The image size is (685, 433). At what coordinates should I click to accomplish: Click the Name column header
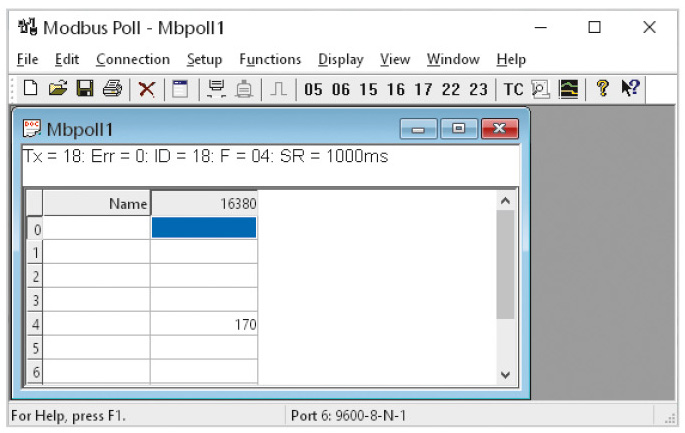pyautogui.click(x=97, y=203)
